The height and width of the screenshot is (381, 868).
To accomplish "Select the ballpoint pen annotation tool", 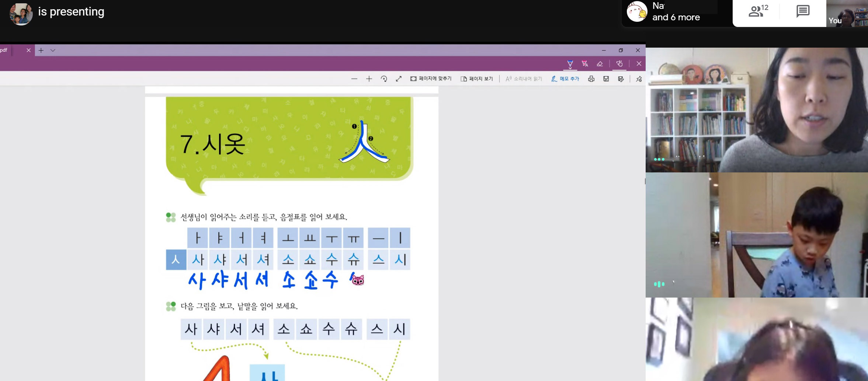I will 570,64.
